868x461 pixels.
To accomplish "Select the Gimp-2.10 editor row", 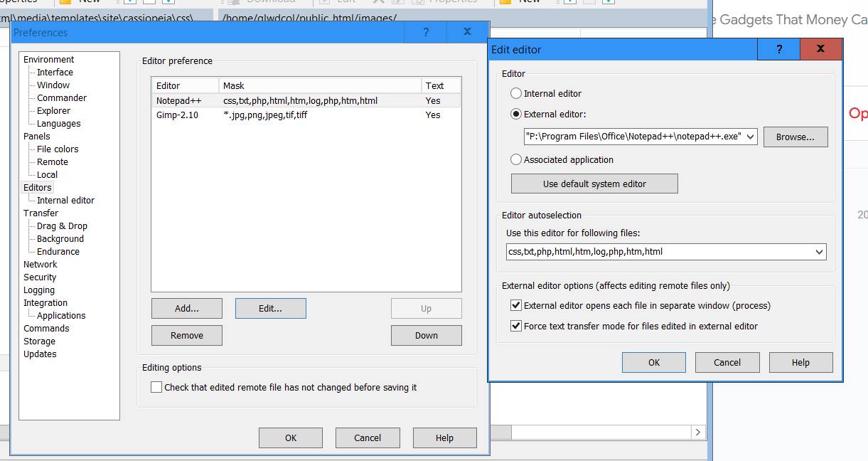I will coord(178,115).
